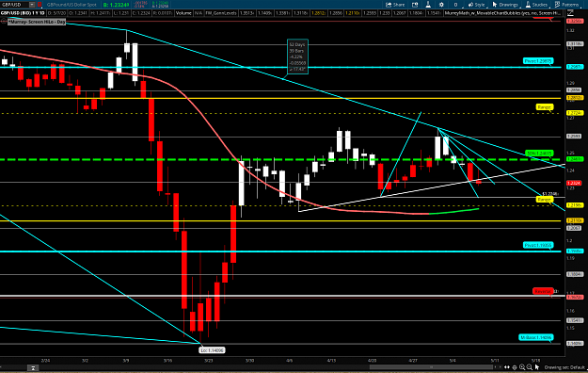Click the crosshair pan icon in bottom bar
Viewport: 588px width, 373px height.
point(515,367)
